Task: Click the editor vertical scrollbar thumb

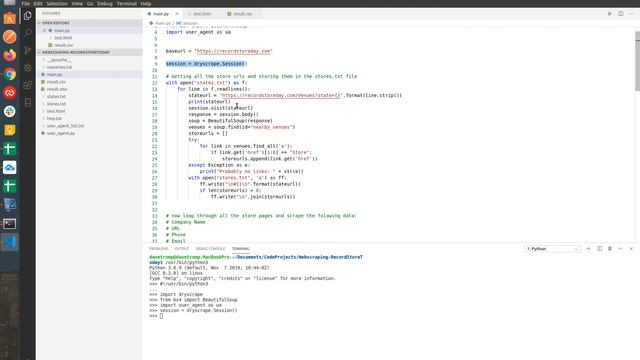Action: 637,61
